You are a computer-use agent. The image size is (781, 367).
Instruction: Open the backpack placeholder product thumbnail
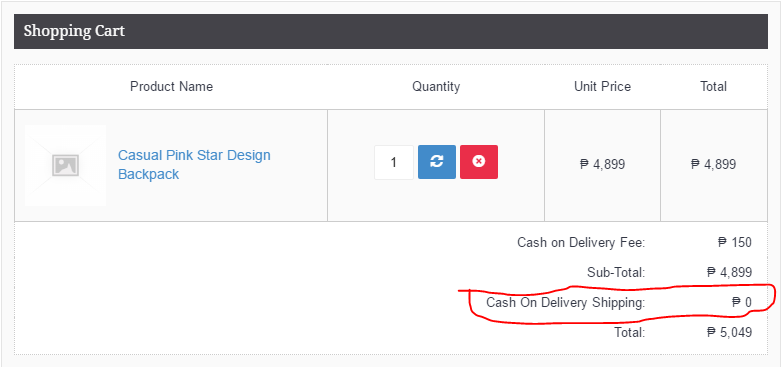click(65, 165)
